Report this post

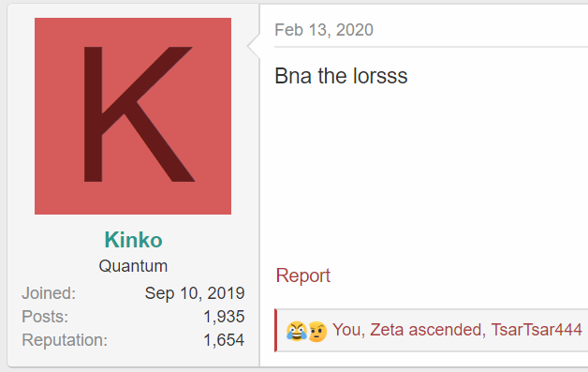303,275
